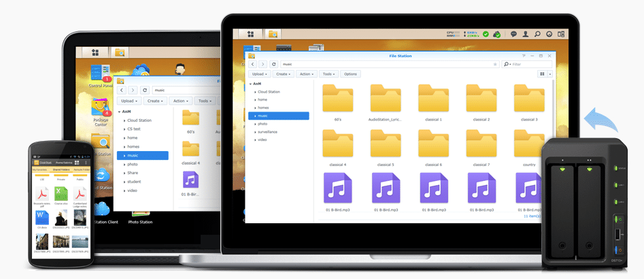Open Create dropdown on large laptop
Screen dimensions: 644x279
[284, 74]
